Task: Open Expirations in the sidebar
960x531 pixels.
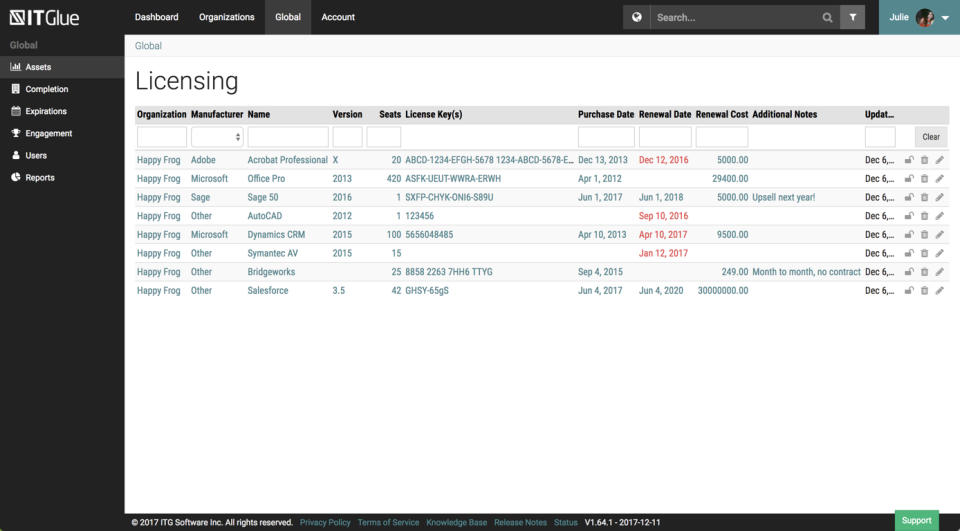Action: [62, 111]
